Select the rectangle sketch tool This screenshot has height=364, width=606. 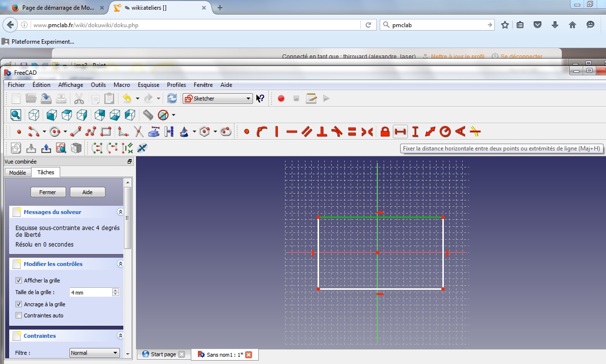tap(106, 132)
